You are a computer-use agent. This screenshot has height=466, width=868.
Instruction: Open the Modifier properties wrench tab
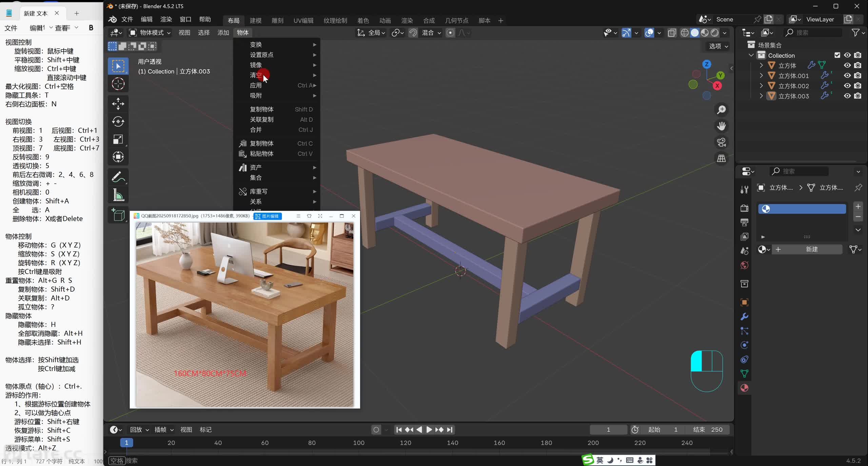[x=744, y=317]
